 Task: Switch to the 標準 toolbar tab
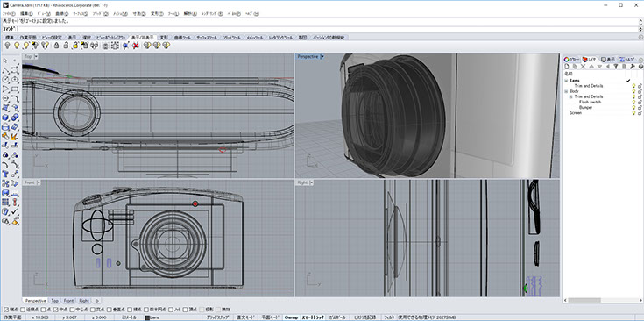point(10,38)
